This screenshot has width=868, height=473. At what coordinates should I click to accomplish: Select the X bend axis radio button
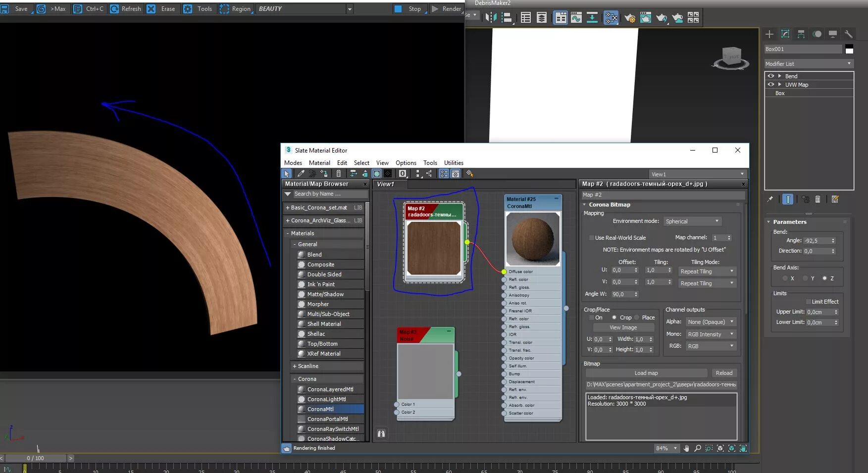(784, 278)
